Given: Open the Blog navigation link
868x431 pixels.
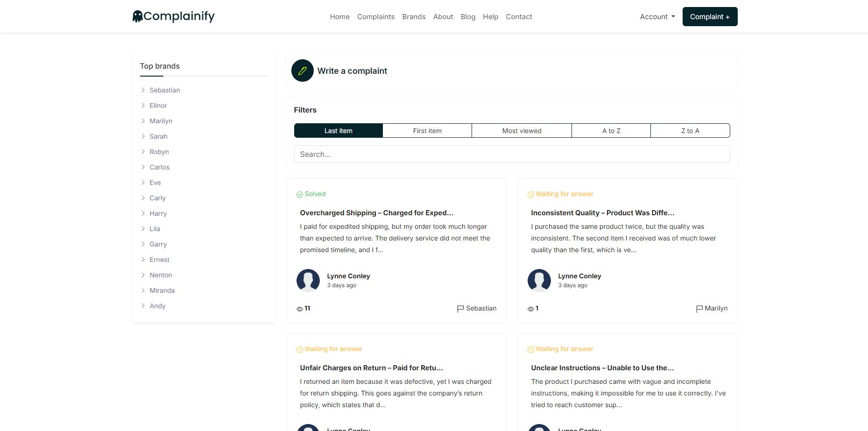Looking at the screenshot, I should (468, 17).
